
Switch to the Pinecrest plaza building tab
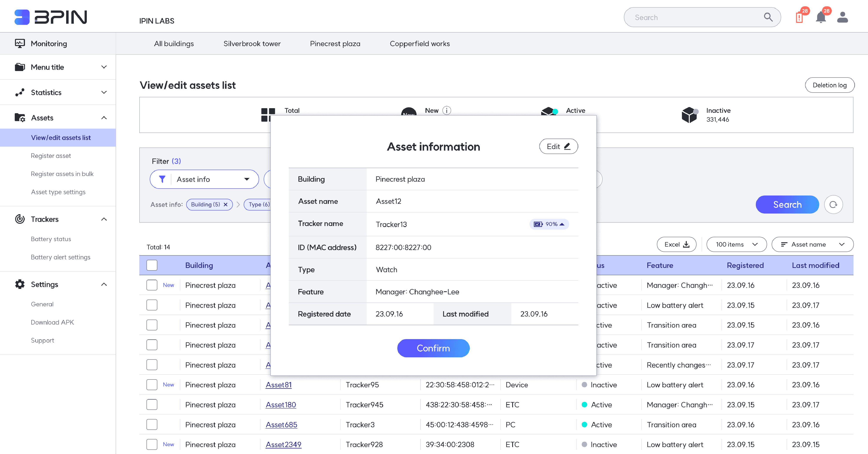(x=335, y=43)
